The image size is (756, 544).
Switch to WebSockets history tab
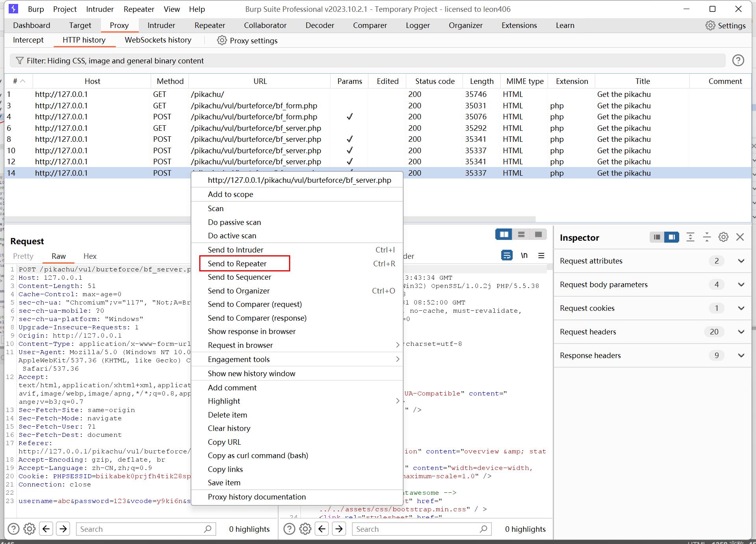click(x=158, y=40)
